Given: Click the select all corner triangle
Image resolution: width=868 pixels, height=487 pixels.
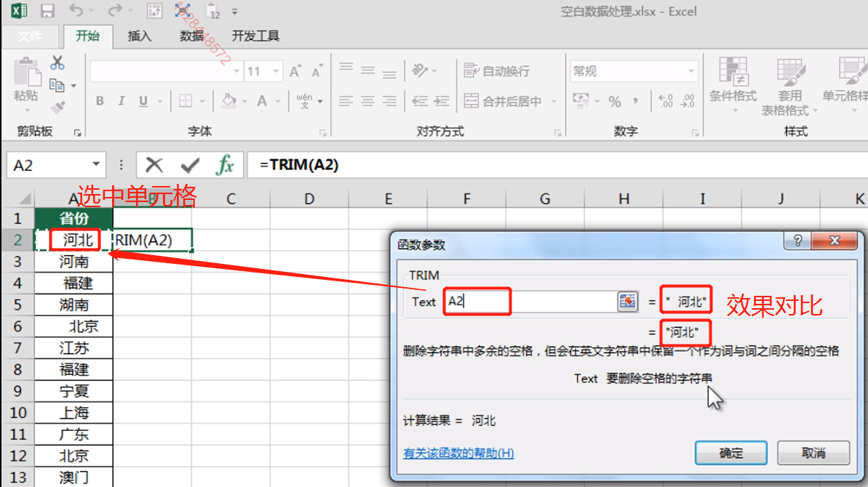Looking at the screenshot, I should [24, 198].
